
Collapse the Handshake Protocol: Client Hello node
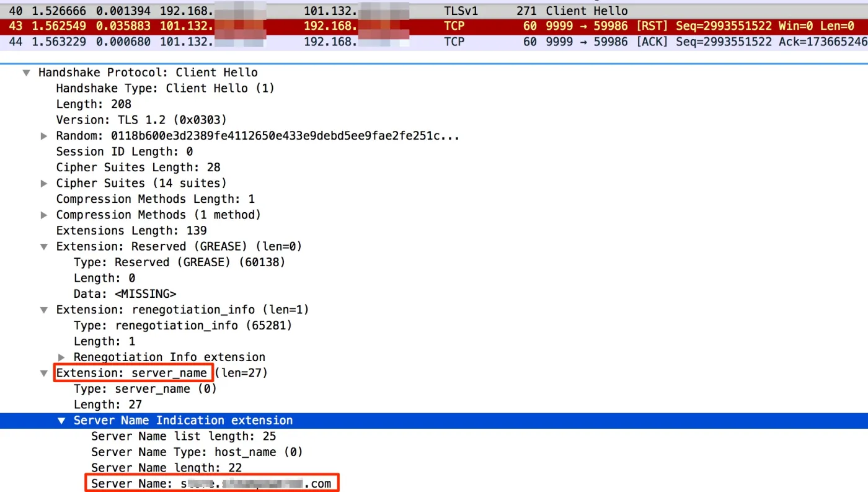click(x=26, y=73)
